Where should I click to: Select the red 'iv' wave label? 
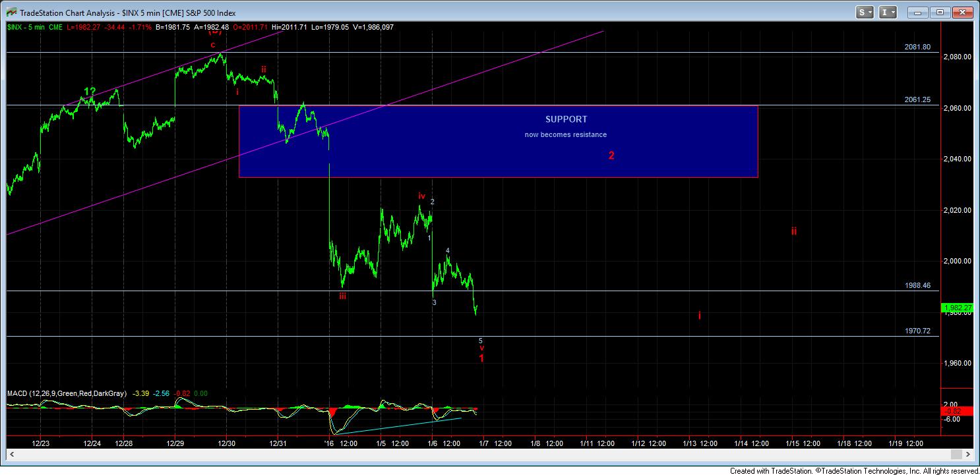(x=421, y=196)
